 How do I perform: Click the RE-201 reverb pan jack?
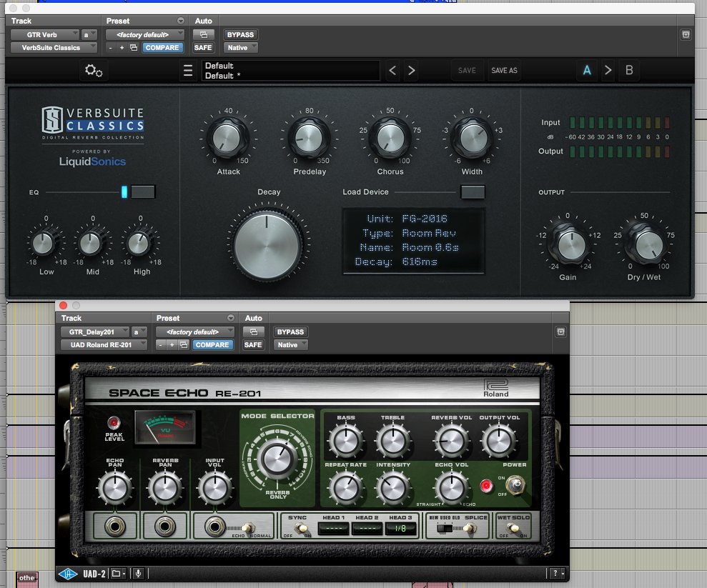(x=165, y=527)
